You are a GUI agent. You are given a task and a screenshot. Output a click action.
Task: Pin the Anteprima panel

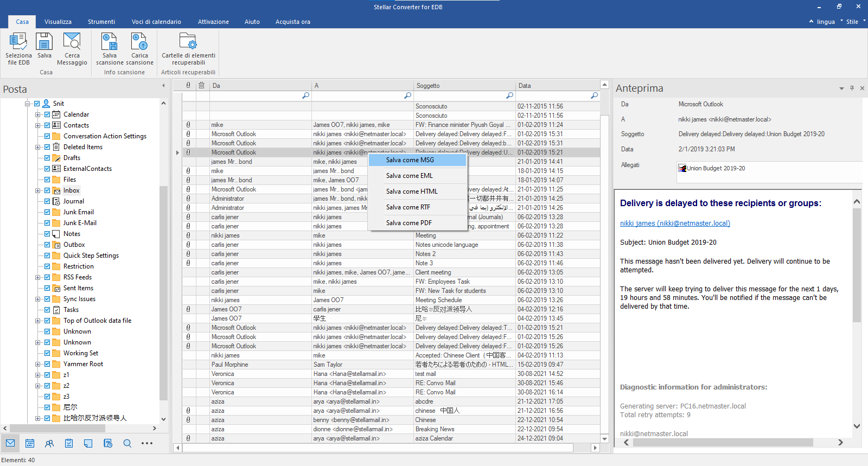(852, 88)
